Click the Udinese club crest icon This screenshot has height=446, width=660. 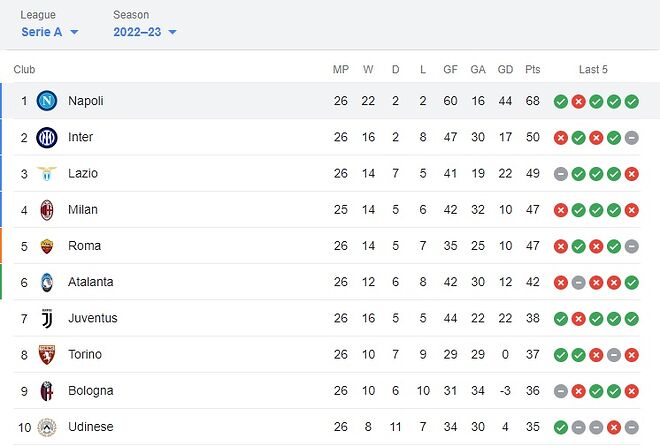[46, 427]
